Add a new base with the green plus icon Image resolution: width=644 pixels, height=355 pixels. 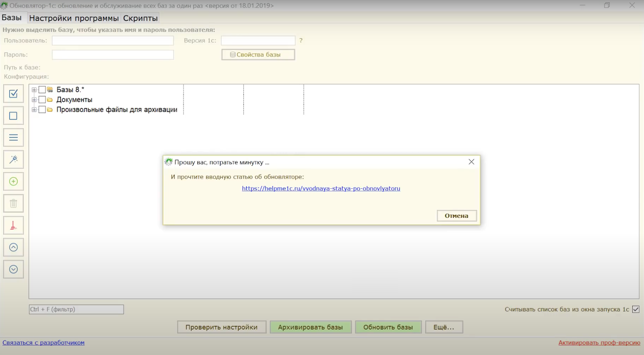(13, 182)
